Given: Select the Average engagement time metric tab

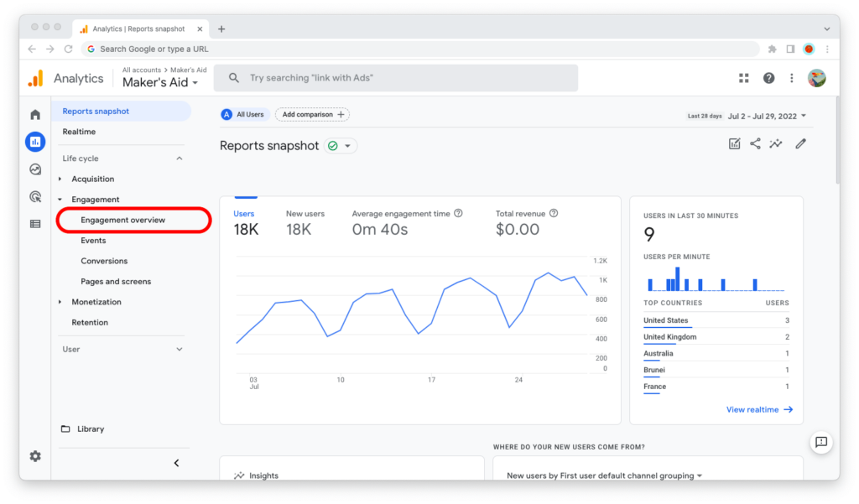Looking at the screenshot, I should coord(407,224).
